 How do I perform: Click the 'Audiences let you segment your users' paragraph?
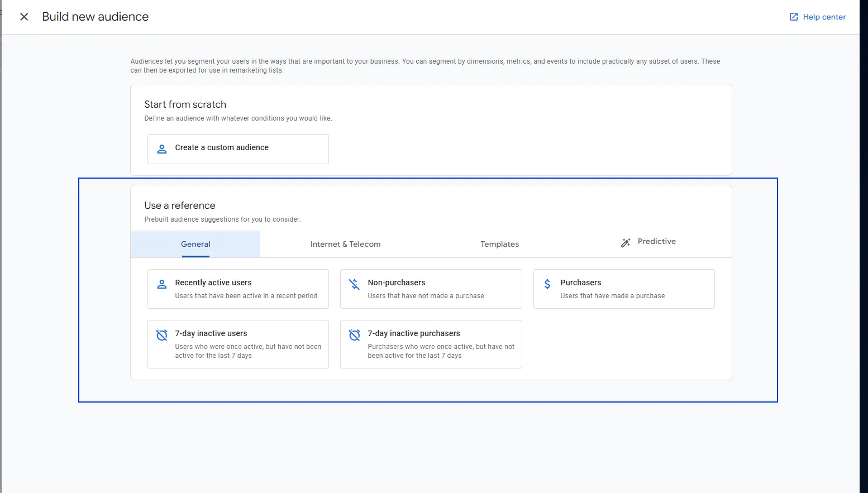click(425, 66)
